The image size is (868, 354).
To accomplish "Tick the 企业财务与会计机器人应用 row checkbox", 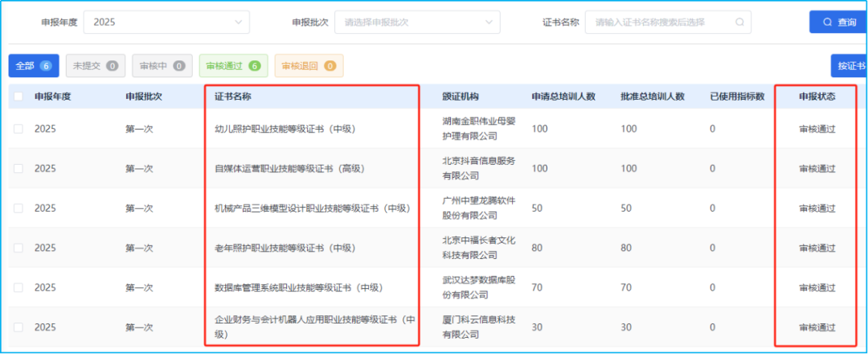I will (18, 327).
